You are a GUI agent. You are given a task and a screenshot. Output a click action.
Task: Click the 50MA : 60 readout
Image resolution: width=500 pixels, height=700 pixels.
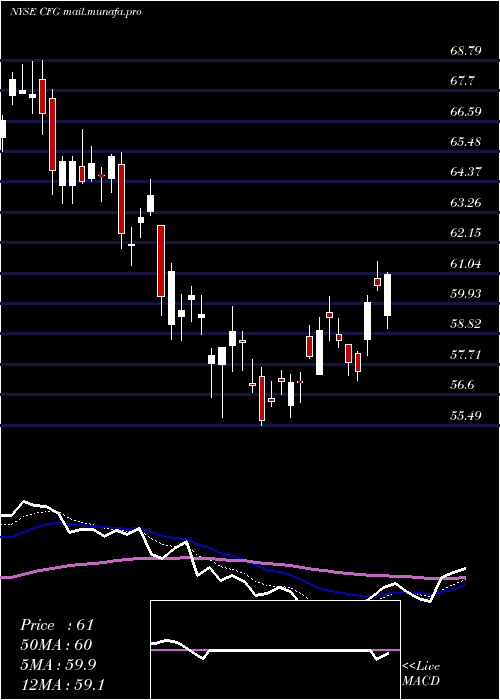click(x=56, y=645)
